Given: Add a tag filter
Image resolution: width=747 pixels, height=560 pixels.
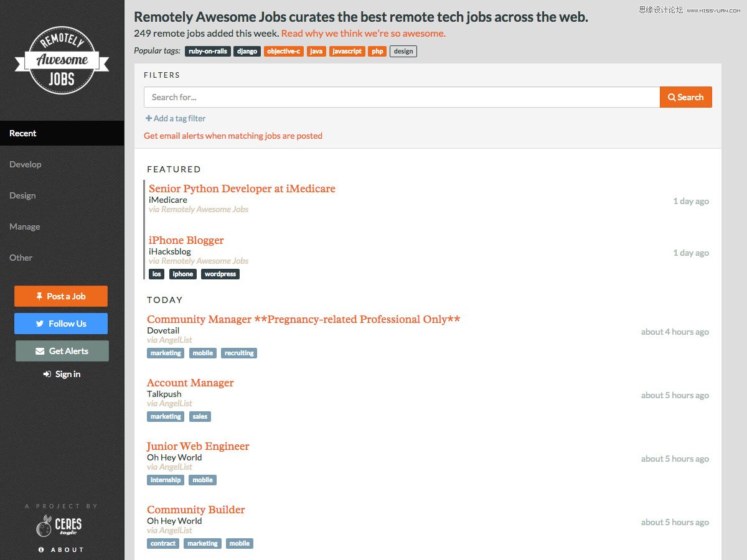Looking at the screenshot, I should pyautogui.click(x=176, y=118).
